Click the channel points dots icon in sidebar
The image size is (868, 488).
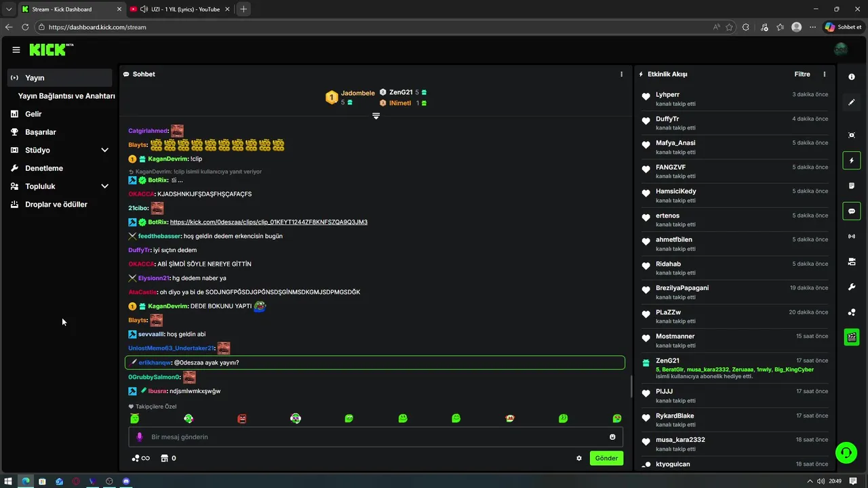(852, 312)
